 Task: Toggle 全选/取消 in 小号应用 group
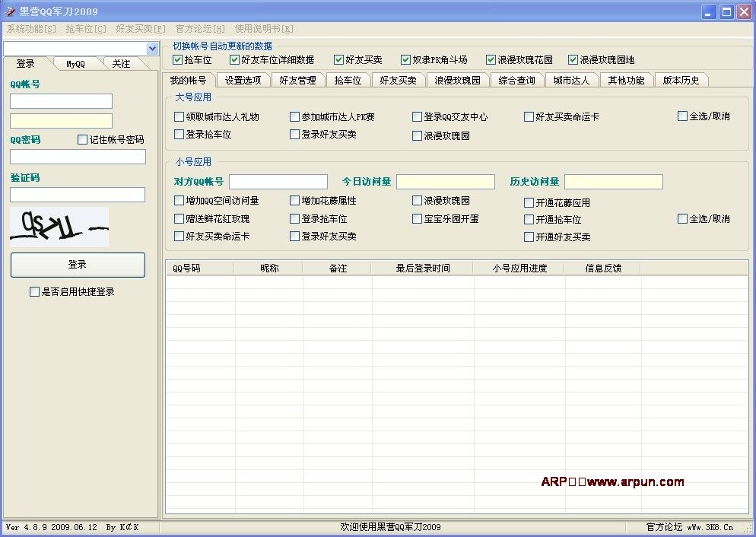(682, 219)
